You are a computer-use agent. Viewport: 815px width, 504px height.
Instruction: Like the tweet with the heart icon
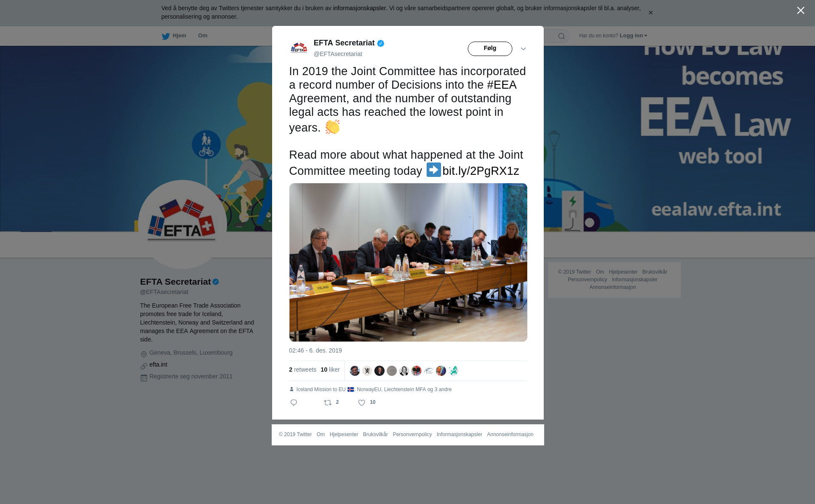[x=362, y=403]
